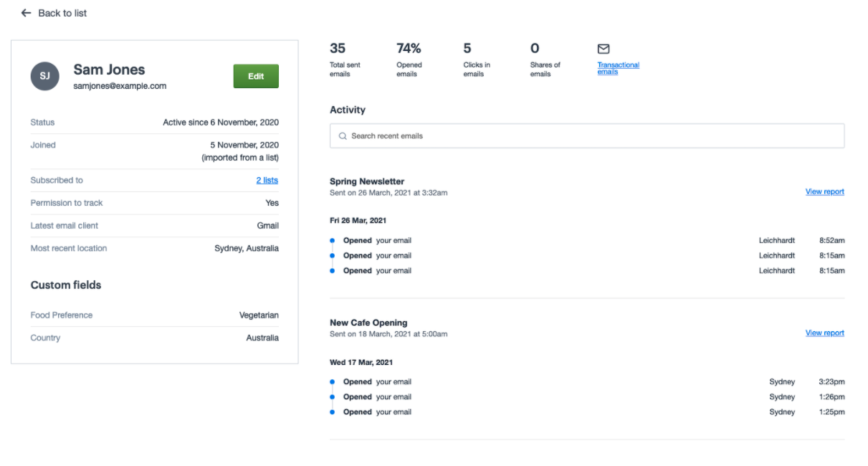This screenshot has height=466, width=868.
Task: Select the Spring Newsletter campaign title
Action: [367, 181]
